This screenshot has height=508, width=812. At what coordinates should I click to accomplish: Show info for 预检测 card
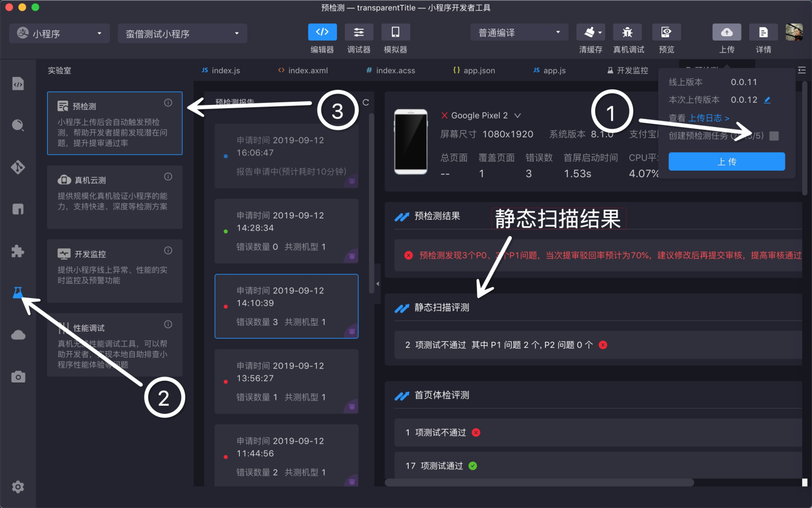pyautogui.click(x=168, y=103)
